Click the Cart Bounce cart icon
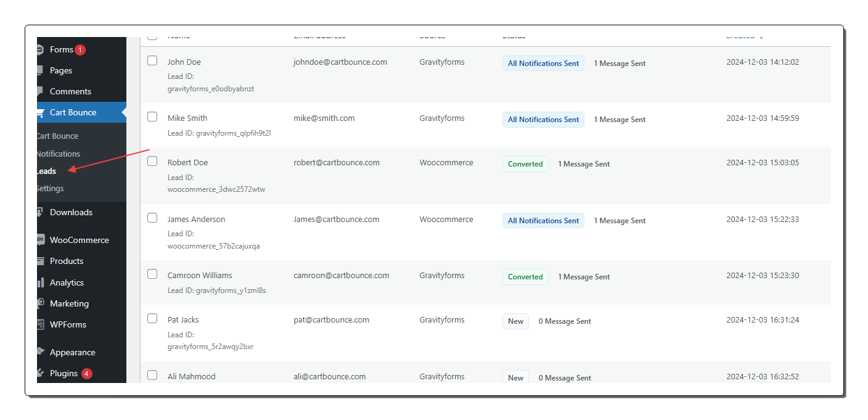 [x=41, y=113]
